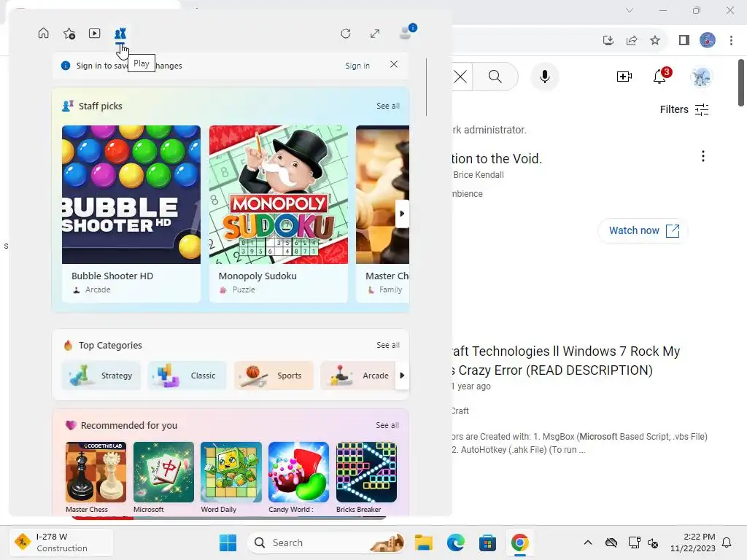The height and width of the screenshot is (560, 747).
Task: See all Top Categories
Action: coord(388,345)
